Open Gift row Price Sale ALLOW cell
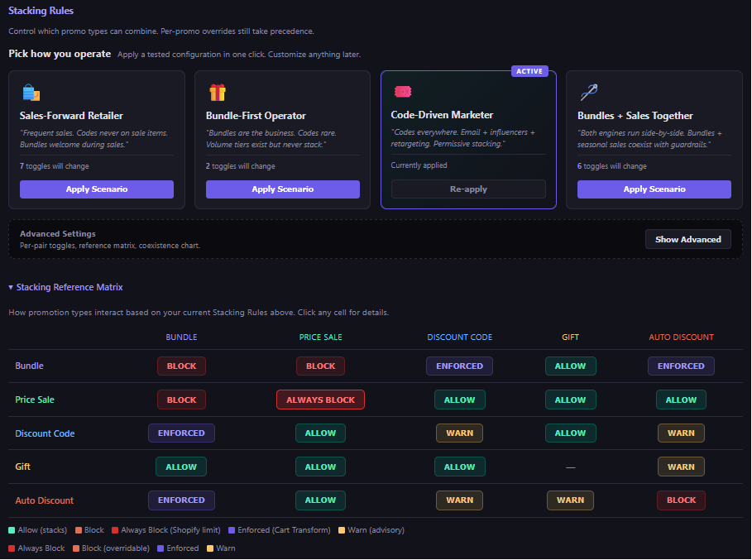 320,467
